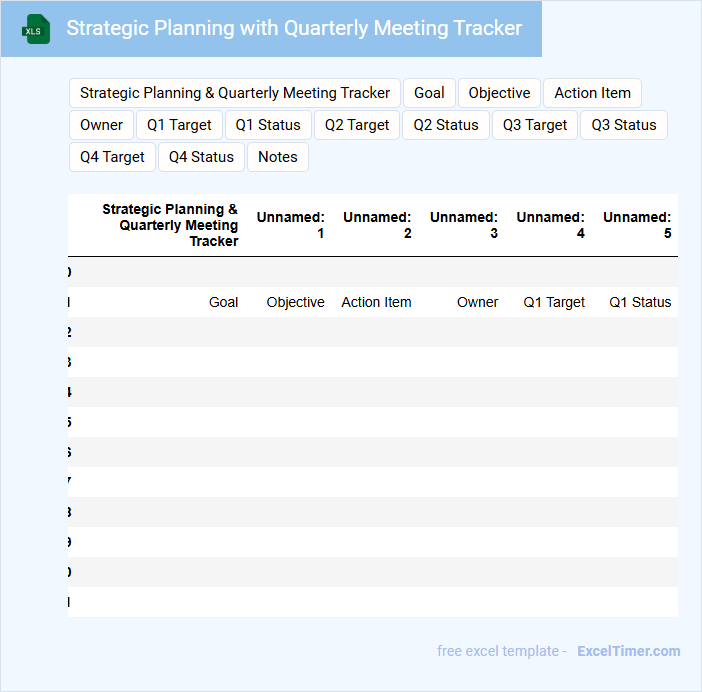
Task: Click the Q4 Status tag
Action: pos(201,157)
